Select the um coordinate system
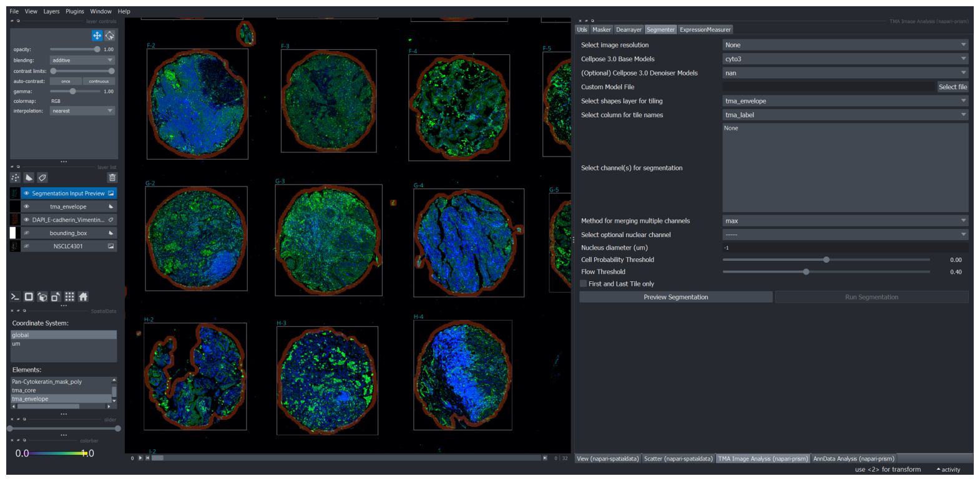The width and height of the screenshot is (980, 481). 63,344
